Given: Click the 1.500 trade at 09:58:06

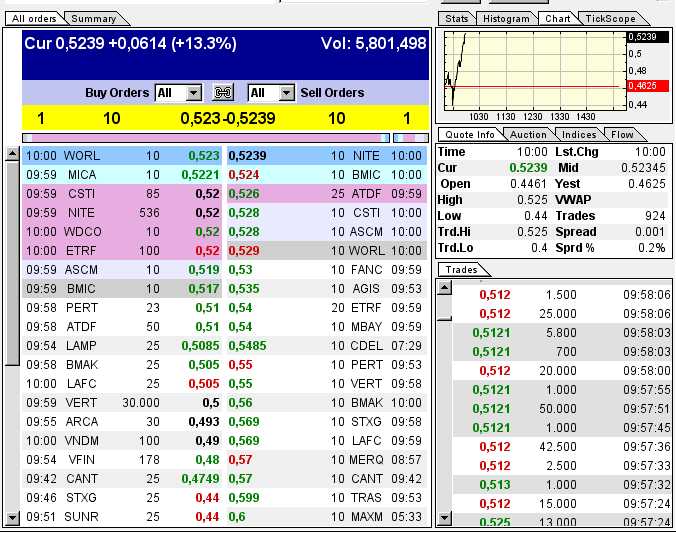Looking at the screenshot, I should pos(562,295).
